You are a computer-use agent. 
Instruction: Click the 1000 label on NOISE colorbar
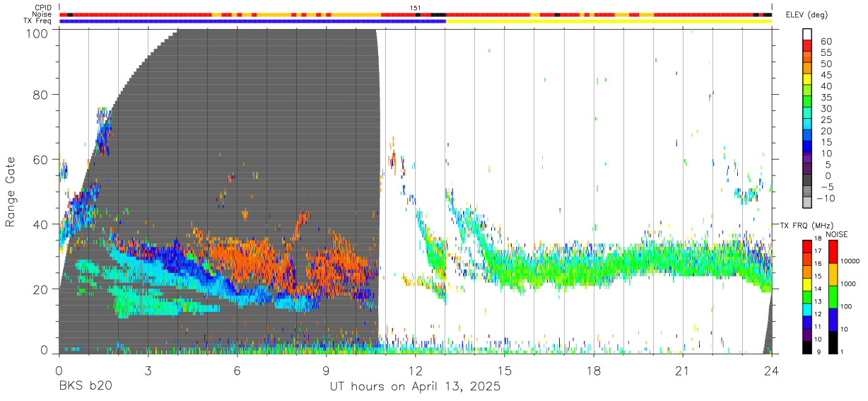[x=848, y=284]
